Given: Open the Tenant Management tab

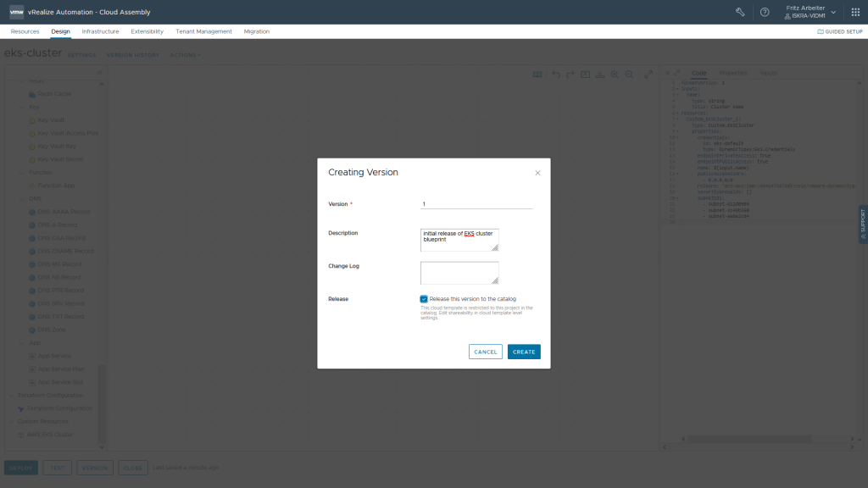Looking at the screenshot, I should pyautogui.click(x=203, y=31).
